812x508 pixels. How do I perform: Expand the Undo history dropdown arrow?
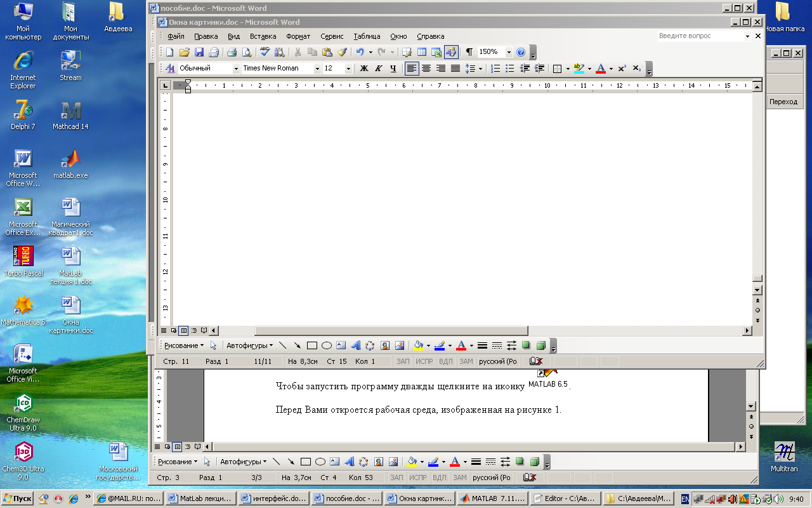[x=369, y=52]
